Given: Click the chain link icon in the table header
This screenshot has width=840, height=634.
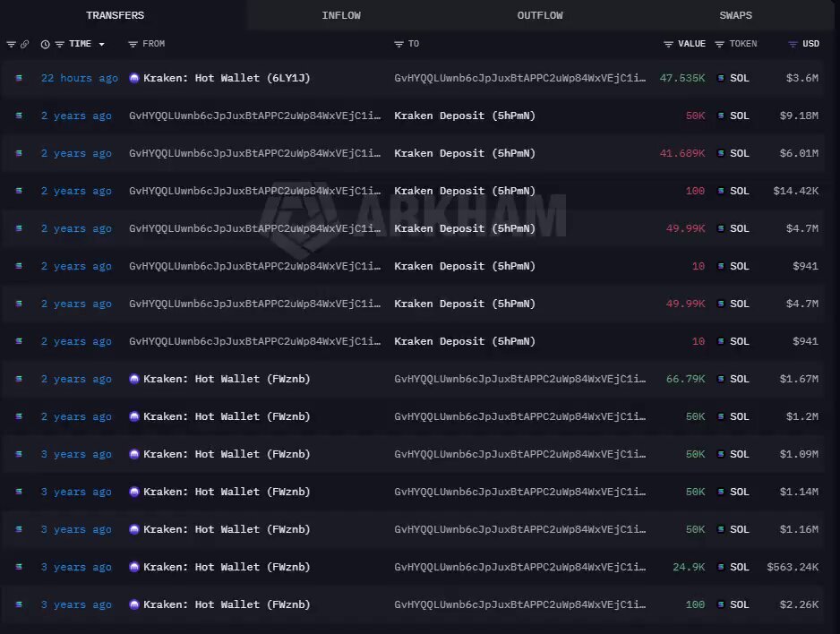Looking at the screenshot, I should 24,45.
